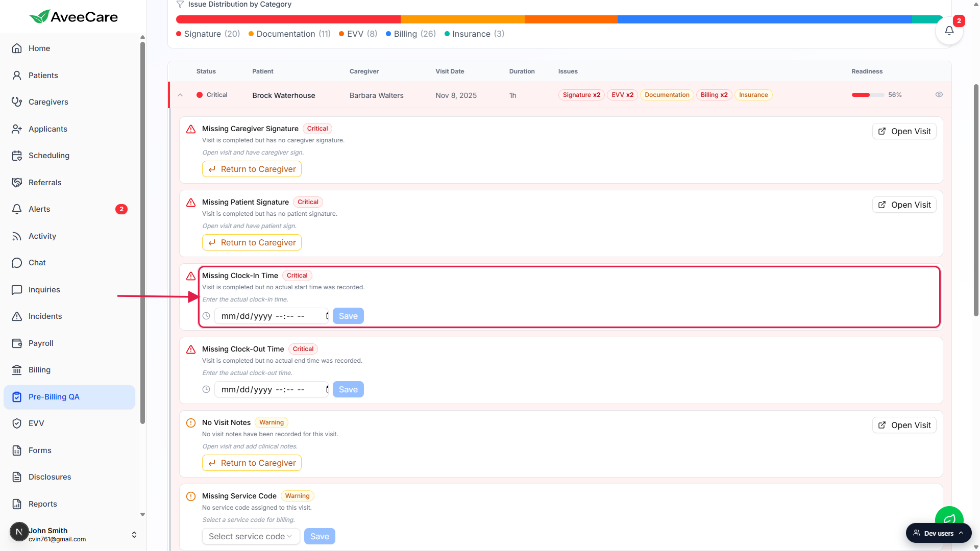This screenshot has height=551, width=980.
Task: Click the Documentation issue tag in row
Action: (667, 95)
